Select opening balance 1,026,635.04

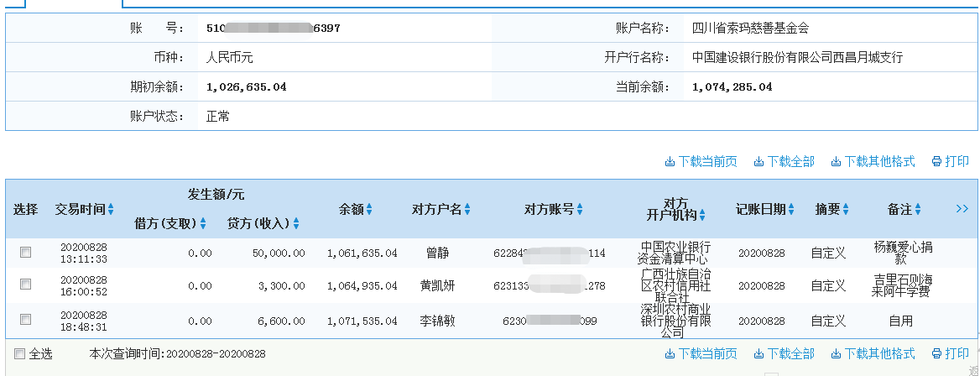246,87
